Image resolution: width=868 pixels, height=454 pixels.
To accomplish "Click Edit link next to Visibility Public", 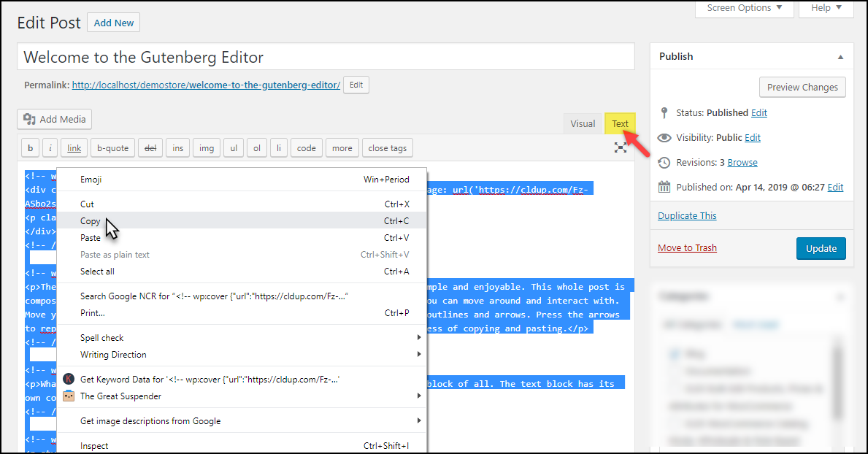I will pos(753,137).
